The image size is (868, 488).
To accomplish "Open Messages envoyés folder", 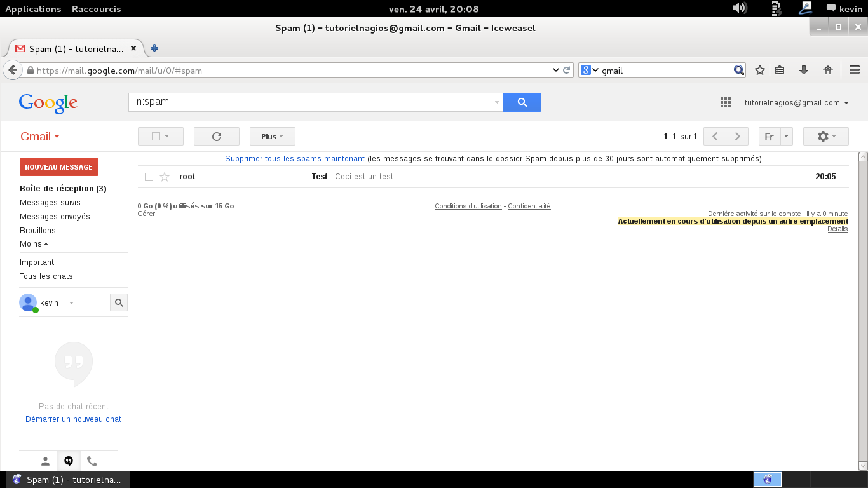I will click(55, 217).
